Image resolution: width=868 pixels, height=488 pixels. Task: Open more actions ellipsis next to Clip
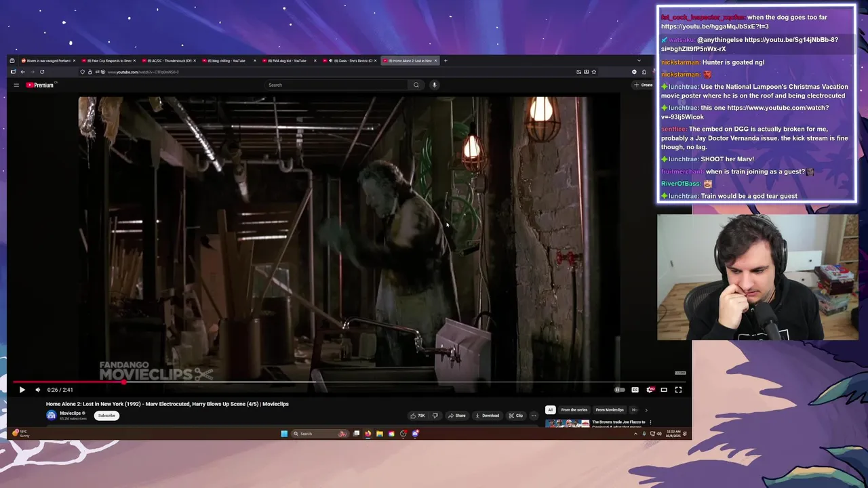coord(534,415)
